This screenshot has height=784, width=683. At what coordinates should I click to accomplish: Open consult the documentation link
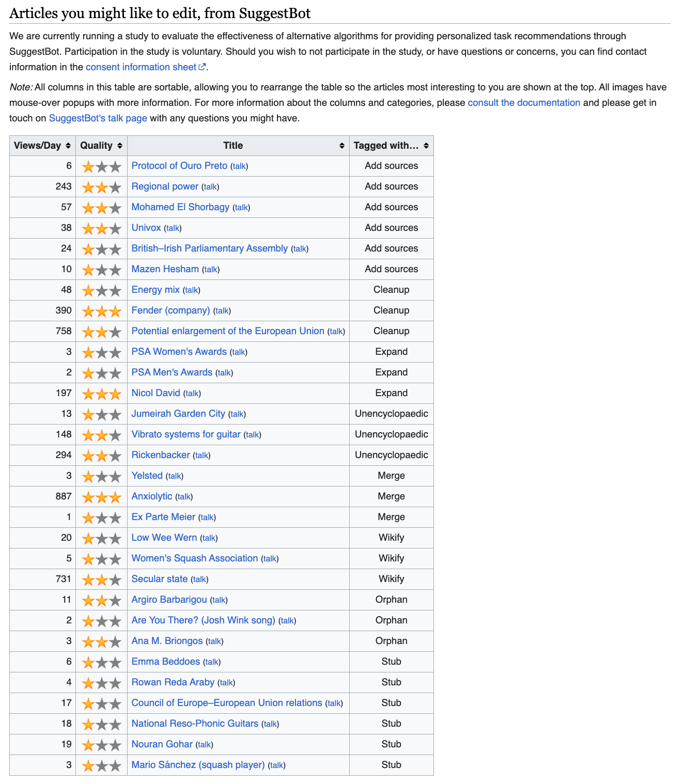(x=524, y=103)
